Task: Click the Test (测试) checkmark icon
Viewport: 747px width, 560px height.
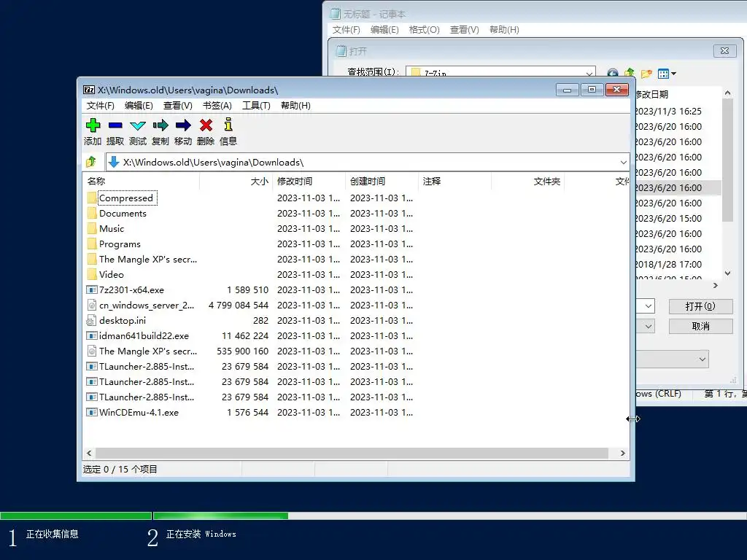Action: (138, 125)
